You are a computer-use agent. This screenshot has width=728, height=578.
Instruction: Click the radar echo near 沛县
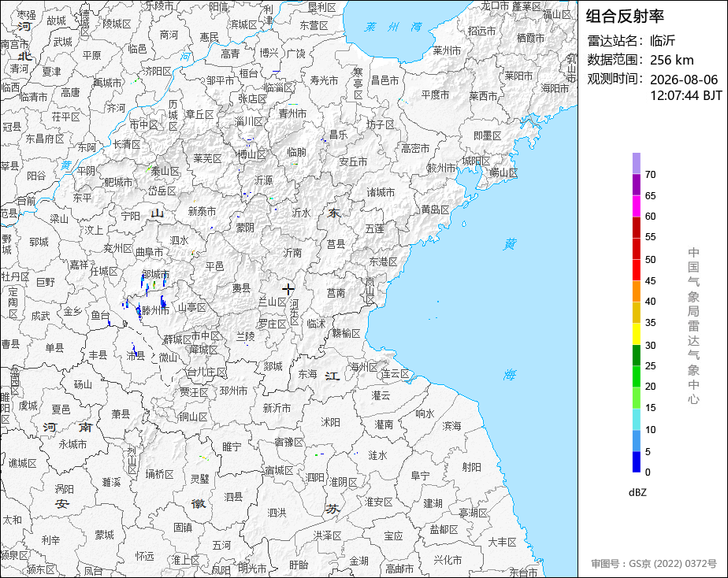[134, 349]
